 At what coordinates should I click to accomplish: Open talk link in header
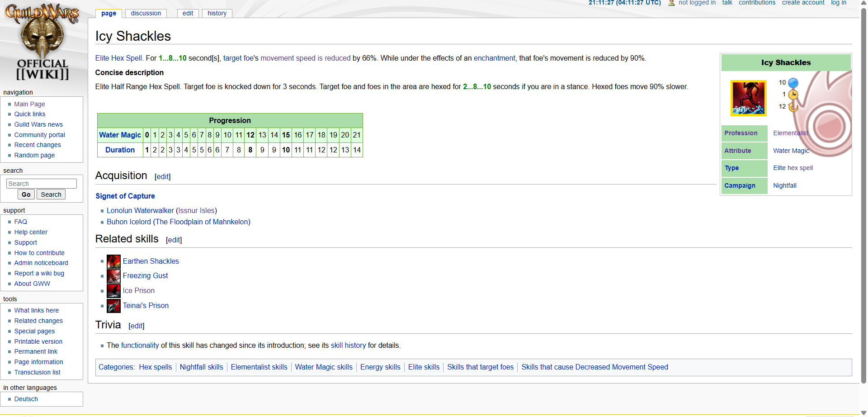click(x=727, y=3)
